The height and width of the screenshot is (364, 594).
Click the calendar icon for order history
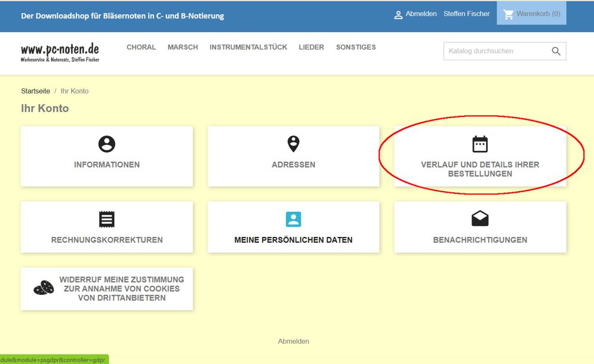[x=480, y=144]
